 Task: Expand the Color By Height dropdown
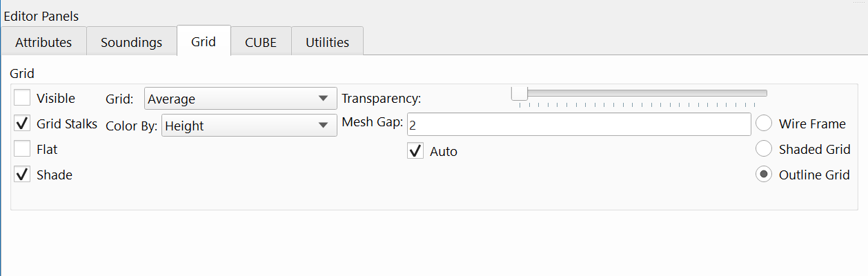(241, 126)
